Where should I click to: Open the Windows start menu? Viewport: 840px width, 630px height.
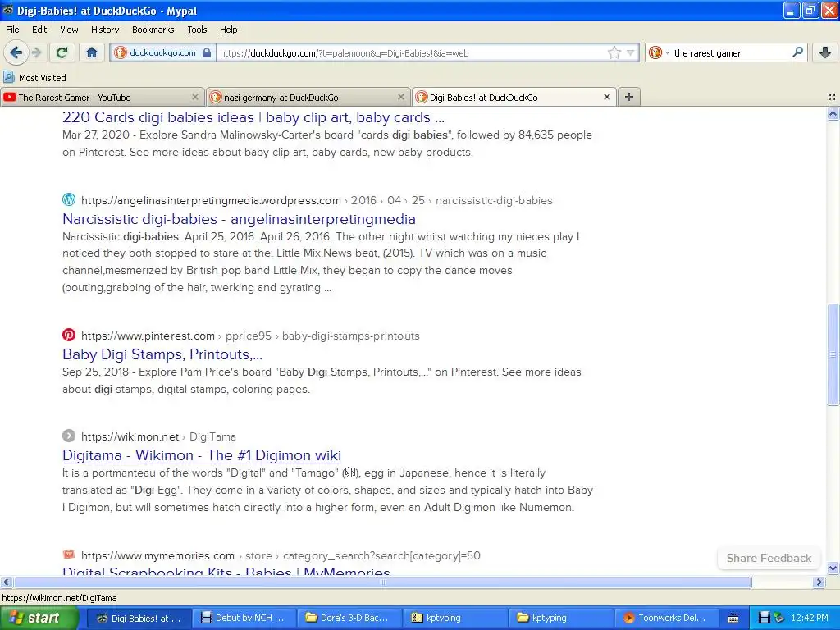point(39,618)
